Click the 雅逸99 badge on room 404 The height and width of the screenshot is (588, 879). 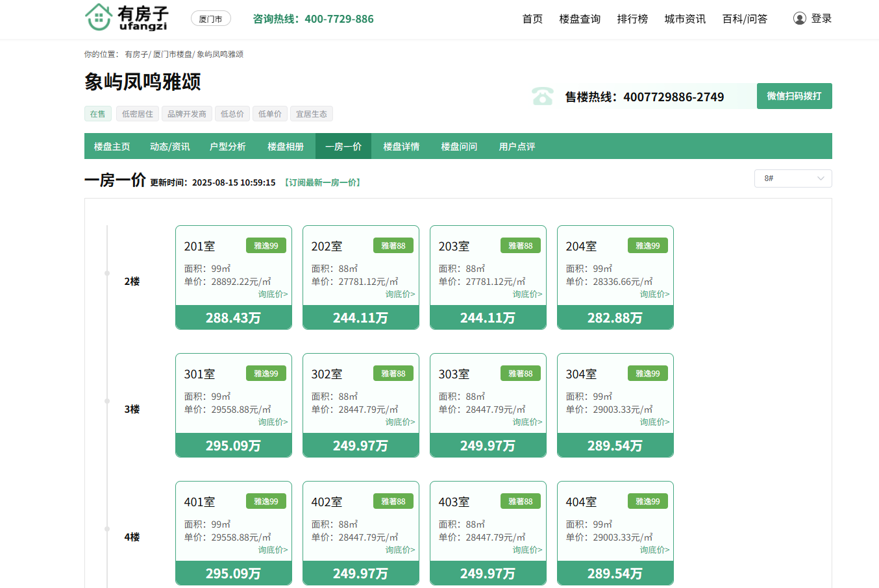coord(648,502)
